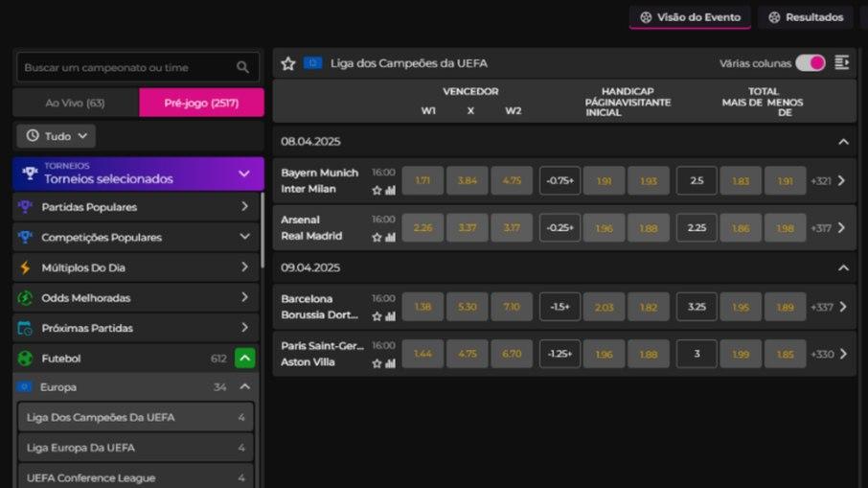Select Paris Saint-Germain win odds 1.44
This screenshot has width=868, height=488.
pos(423,354)
